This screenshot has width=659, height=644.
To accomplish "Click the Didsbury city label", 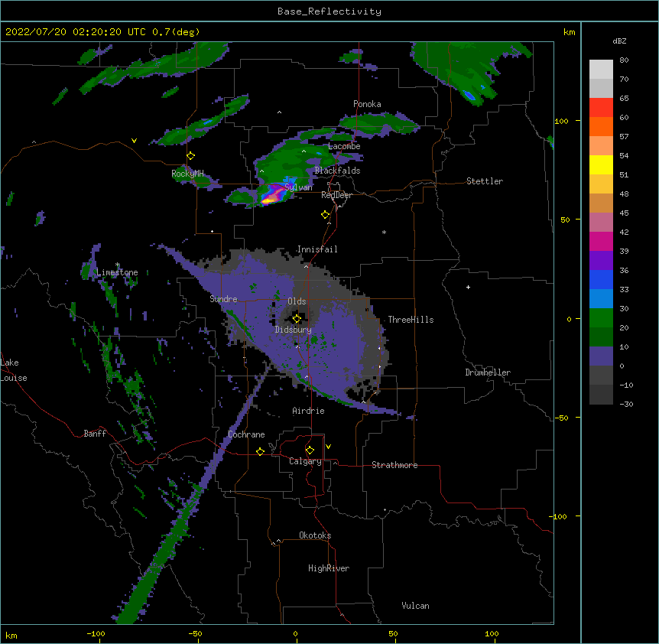I will pos(294,330).
